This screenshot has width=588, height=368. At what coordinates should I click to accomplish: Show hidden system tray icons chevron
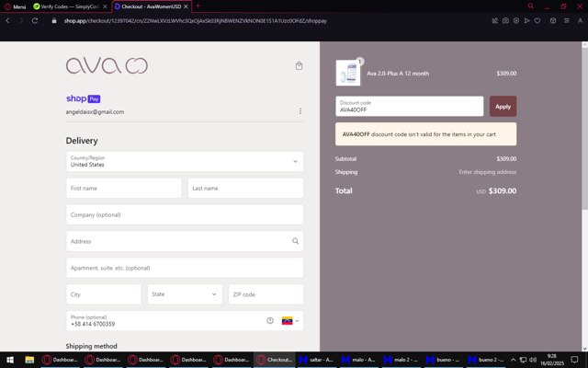pos(513,360)
